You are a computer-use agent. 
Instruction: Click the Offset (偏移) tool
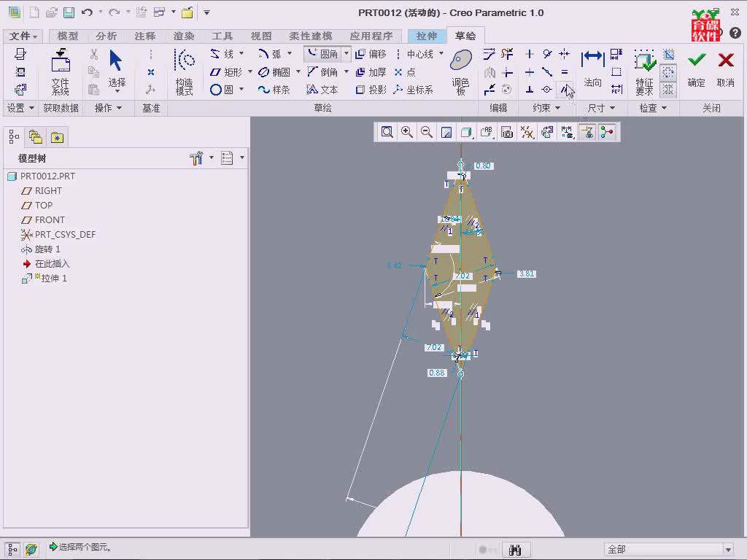coord(371,54)
